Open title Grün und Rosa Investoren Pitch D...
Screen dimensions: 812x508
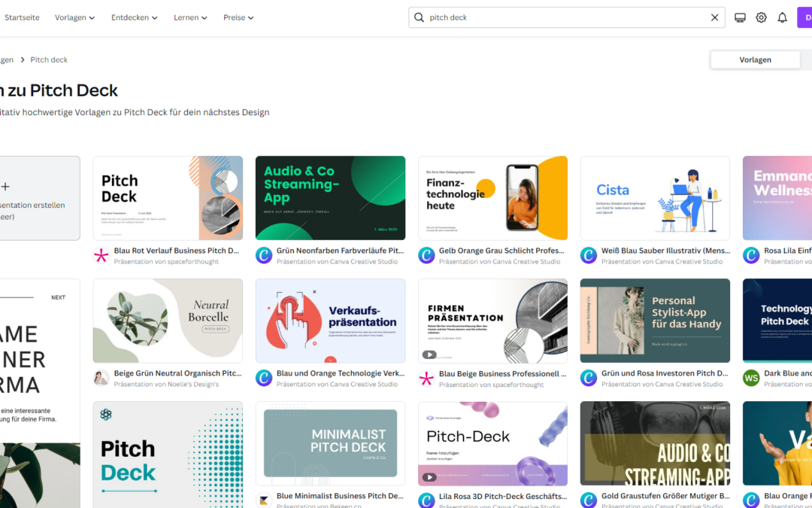tap(665, 373)
